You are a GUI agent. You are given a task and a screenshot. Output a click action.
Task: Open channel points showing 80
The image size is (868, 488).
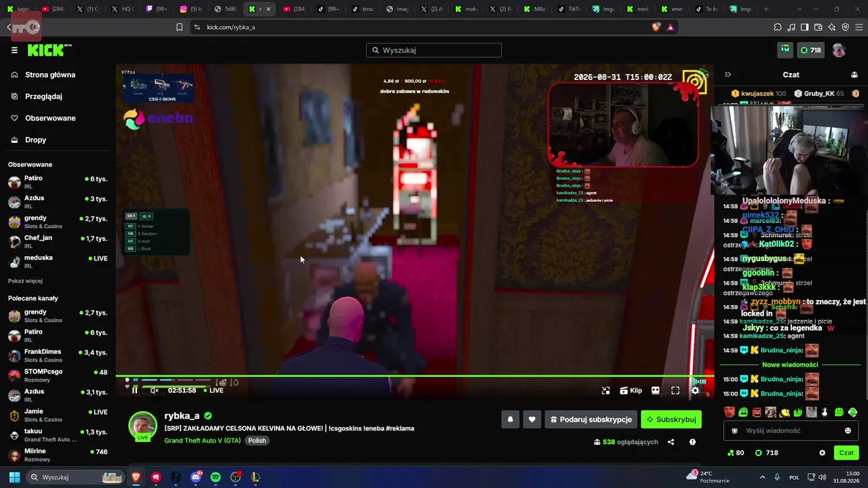[735, 453]
